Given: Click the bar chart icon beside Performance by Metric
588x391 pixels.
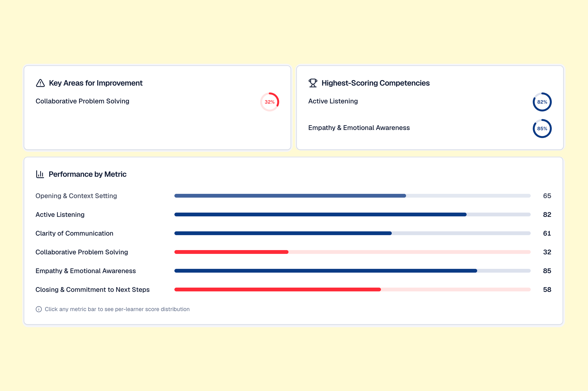Looking at the screenshot, I should click(40, 174).
